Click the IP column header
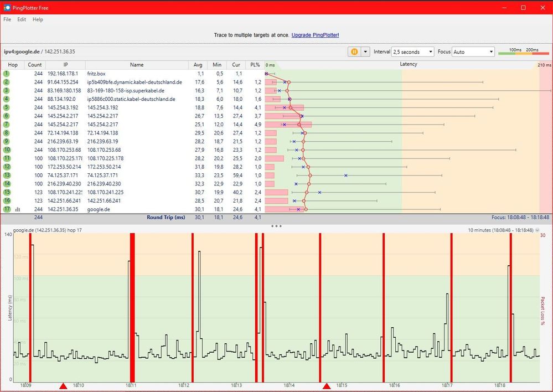The image size is (553, 392). tap(66, 65)
